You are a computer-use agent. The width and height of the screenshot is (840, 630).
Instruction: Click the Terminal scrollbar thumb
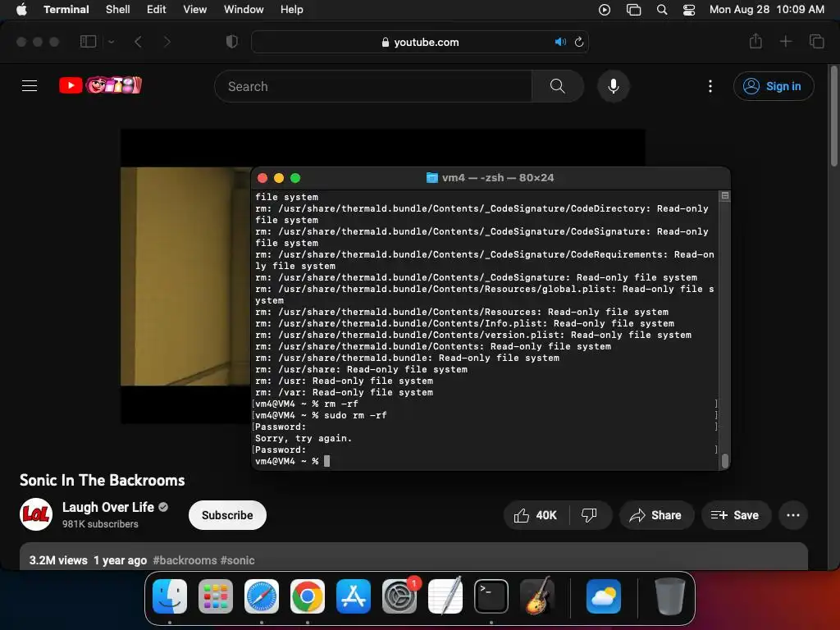[725, 461]
